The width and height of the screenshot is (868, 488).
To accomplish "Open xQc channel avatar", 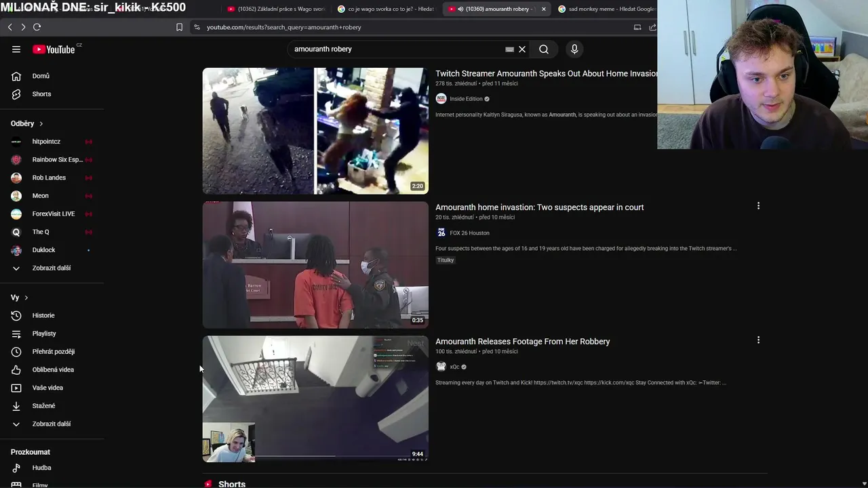I will tap(441, 367).
